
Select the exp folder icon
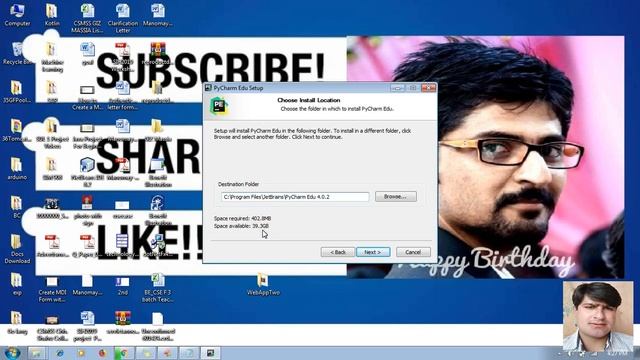tap(17, 284)
